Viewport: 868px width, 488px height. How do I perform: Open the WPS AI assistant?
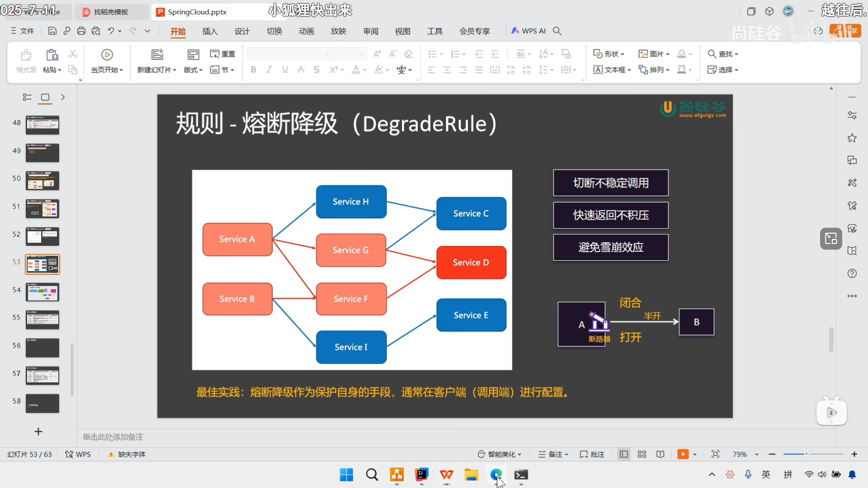(528, 31)
